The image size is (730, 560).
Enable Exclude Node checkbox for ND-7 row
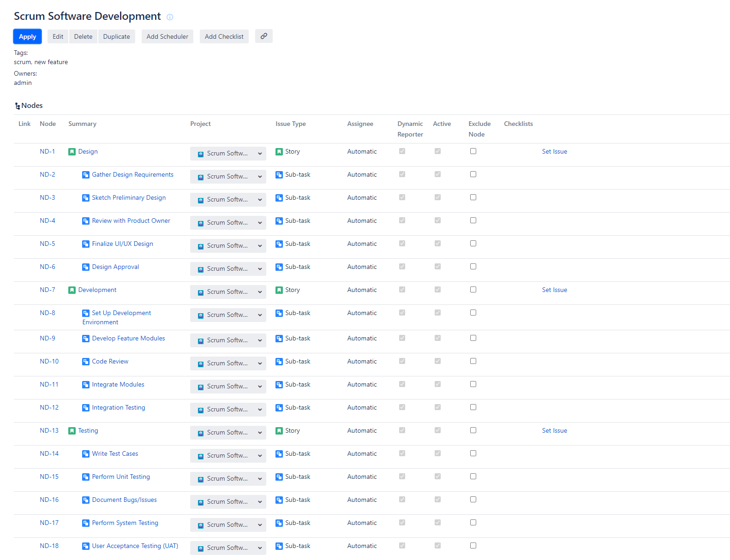pyautogui.click(x=473, y=290)
